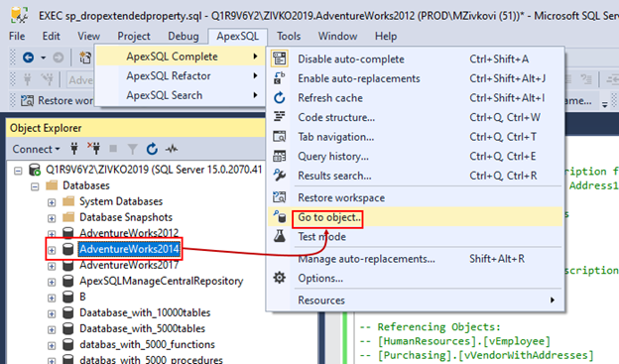Click the Options gear icon

click(280, 278)
